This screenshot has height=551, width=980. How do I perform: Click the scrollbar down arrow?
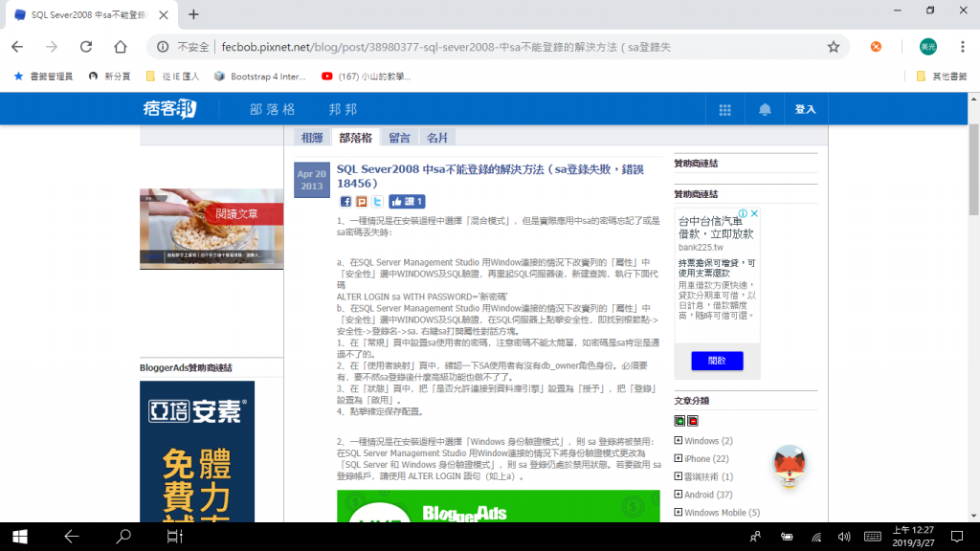(x=973, y=516)
